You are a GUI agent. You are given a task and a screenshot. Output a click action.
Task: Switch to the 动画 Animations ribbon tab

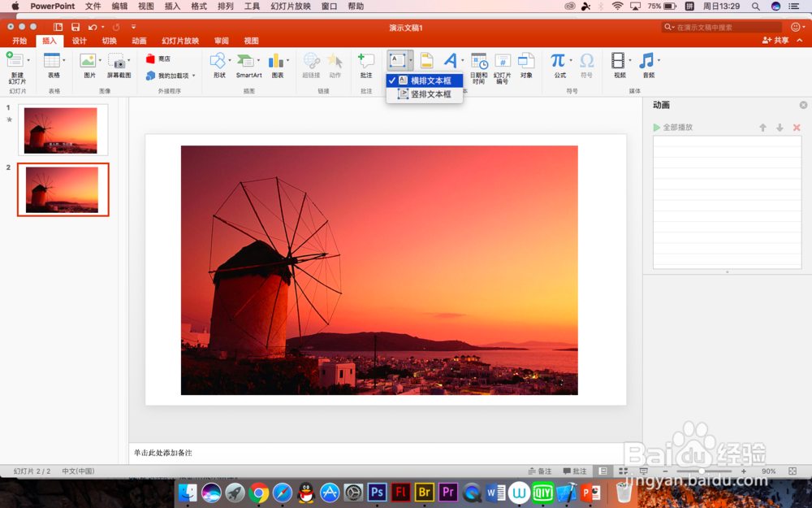pyautogui.click(x=139, y=41)
